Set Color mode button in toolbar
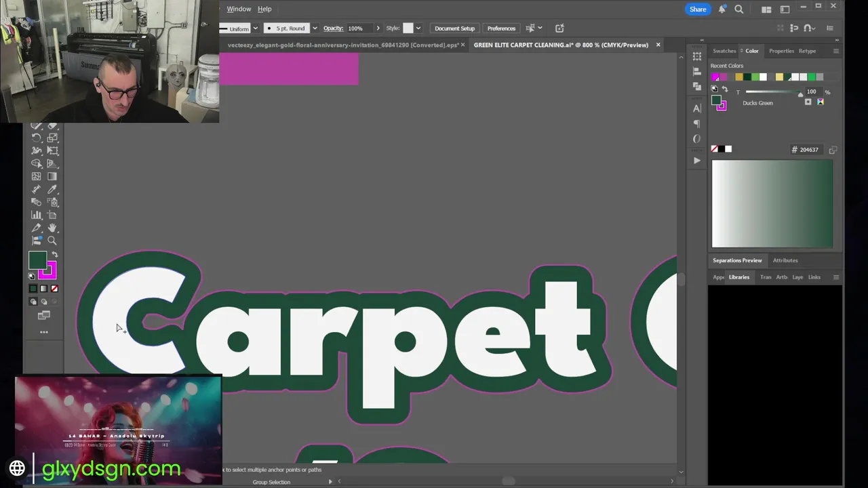 [x=33, y=289]
